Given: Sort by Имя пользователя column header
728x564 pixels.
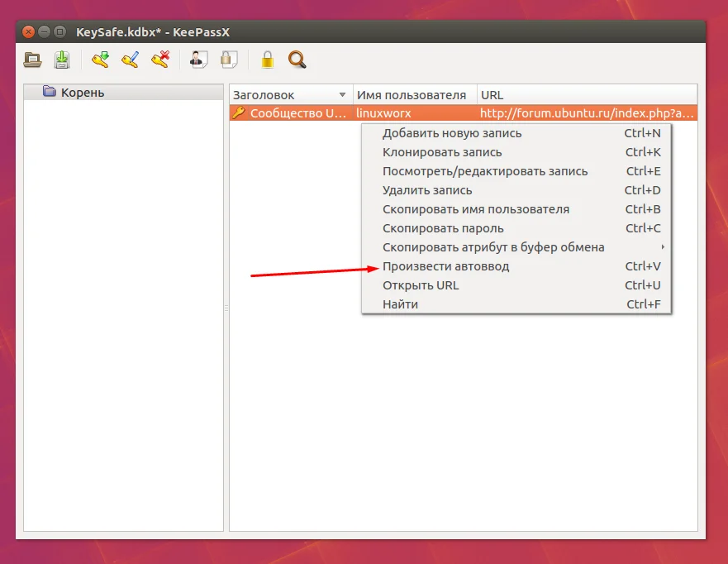Looking at the screenshot, I should tap(411, 95).
